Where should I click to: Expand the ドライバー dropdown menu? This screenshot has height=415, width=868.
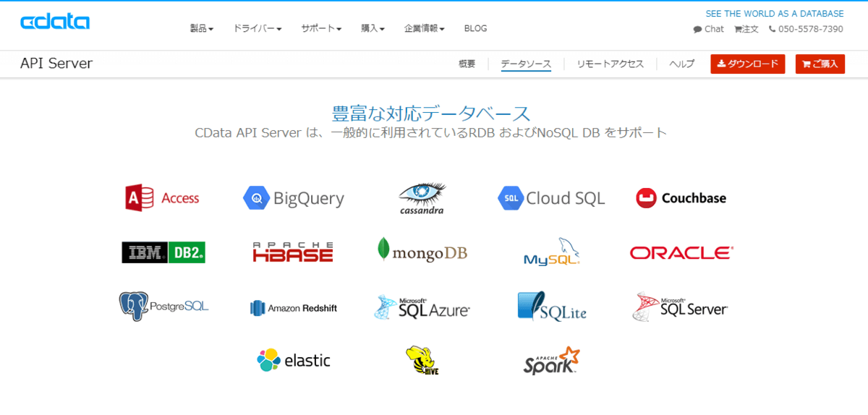[x=258, y=28]
